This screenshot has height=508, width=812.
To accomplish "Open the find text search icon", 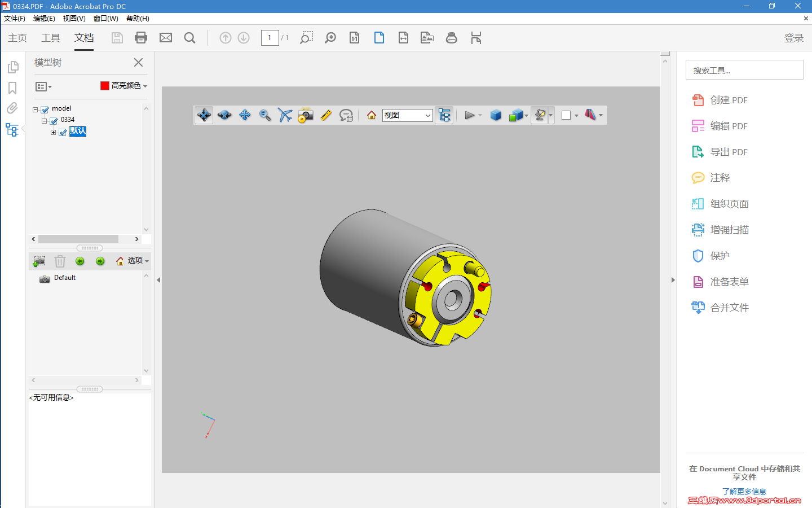I will click(x=190, y=38).
